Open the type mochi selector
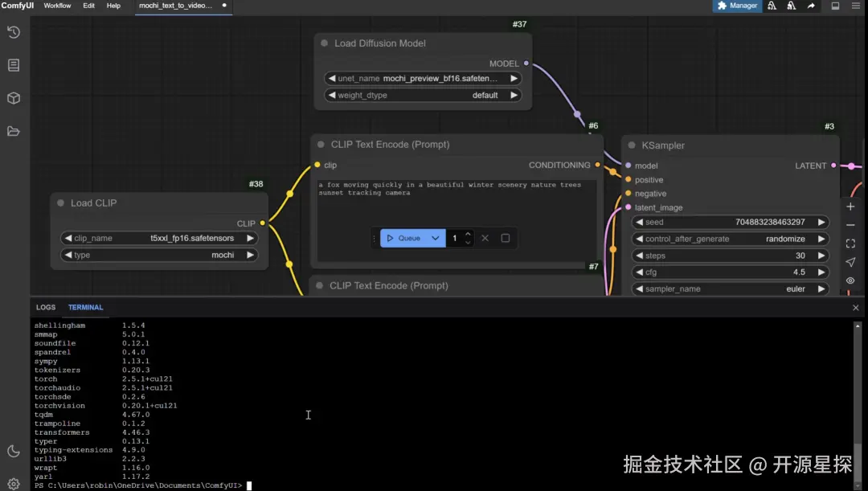This screenshot has width=868, height=491. (x=159, y=256)
